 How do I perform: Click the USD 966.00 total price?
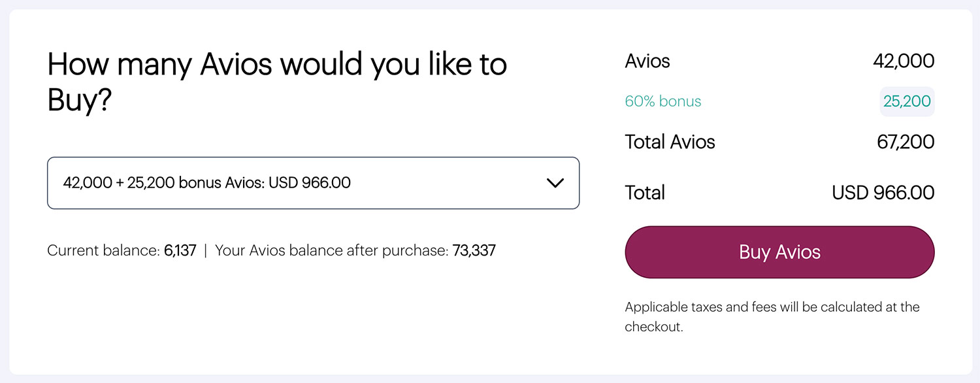pos(883,193)
